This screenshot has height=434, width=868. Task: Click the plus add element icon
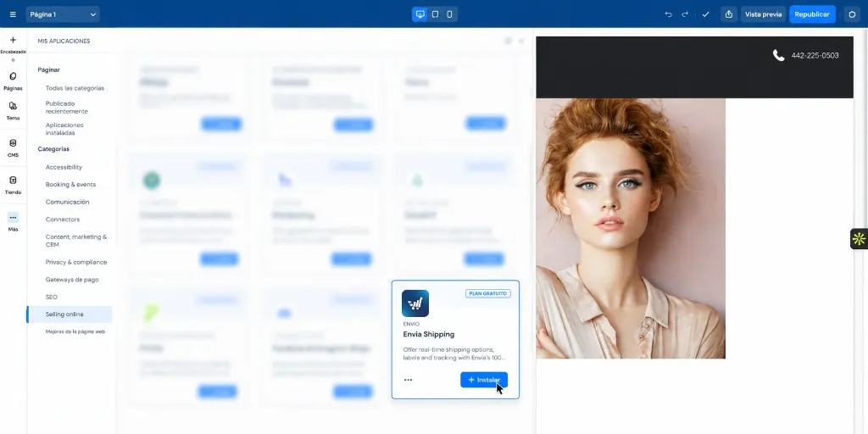click(x=14, y=40)
